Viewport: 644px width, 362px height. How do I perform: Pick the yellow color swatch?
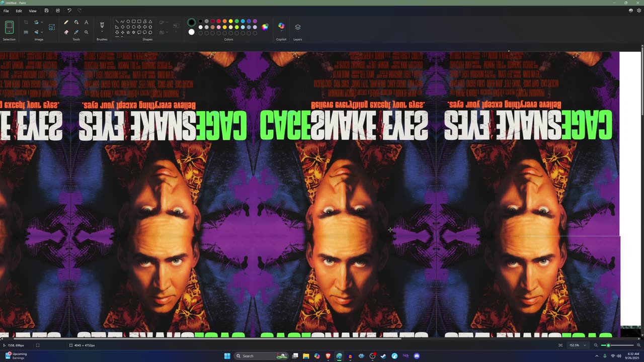point(230,21)
